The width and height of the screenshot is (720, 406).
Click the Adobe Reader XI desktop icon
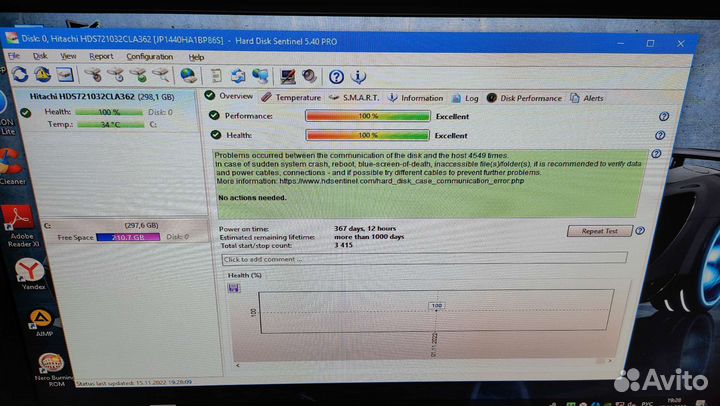coord(20,227)
